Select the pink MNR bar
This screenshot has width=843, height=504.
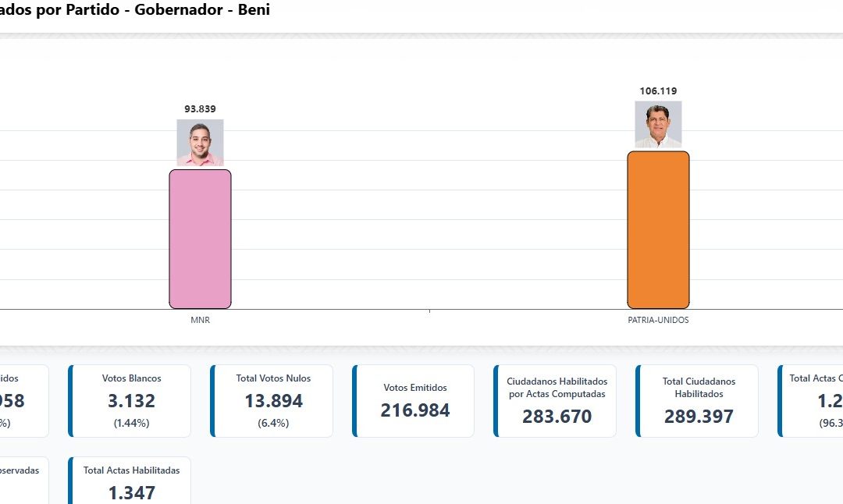click(x=200, y=239)
